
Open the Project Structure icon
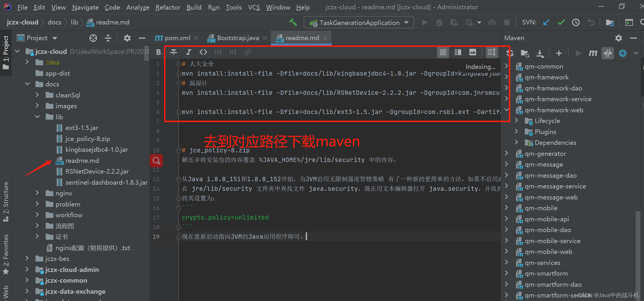[610, 22]
